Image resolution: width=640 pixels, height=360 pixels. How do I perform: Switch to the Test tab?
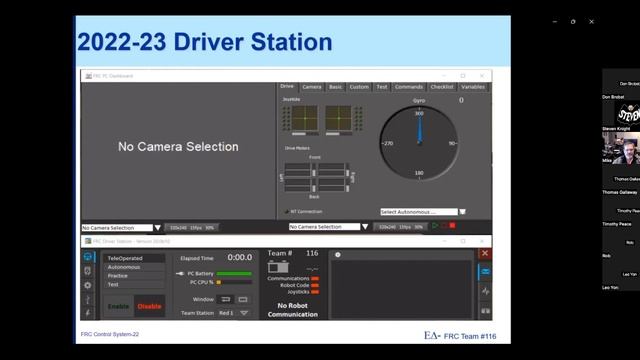[382, 87]
